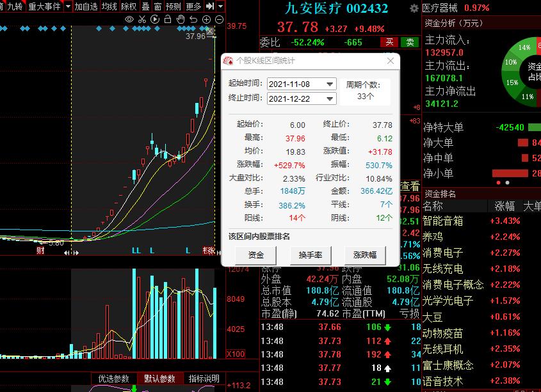Click the zoom out minus icon
This screenshot has width=541, height=392.
[x=218, y=20]
